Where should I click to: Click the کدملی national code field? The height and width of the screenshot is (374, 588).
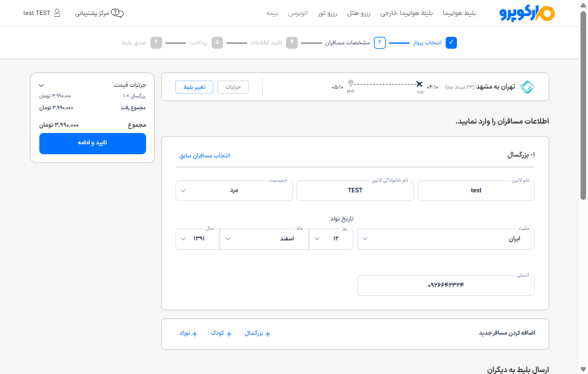click(446, 285)
